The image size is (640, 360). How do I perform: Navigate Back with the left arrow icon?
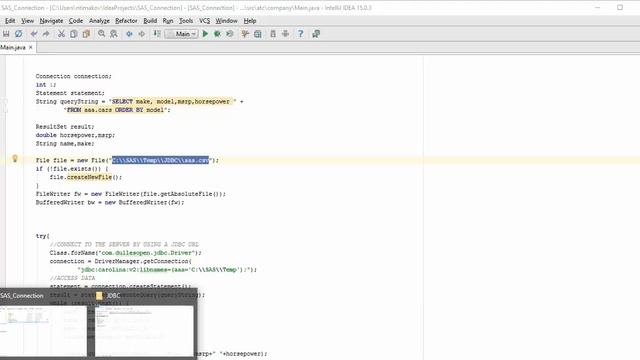pyautogui.click(x=129, y=34)
